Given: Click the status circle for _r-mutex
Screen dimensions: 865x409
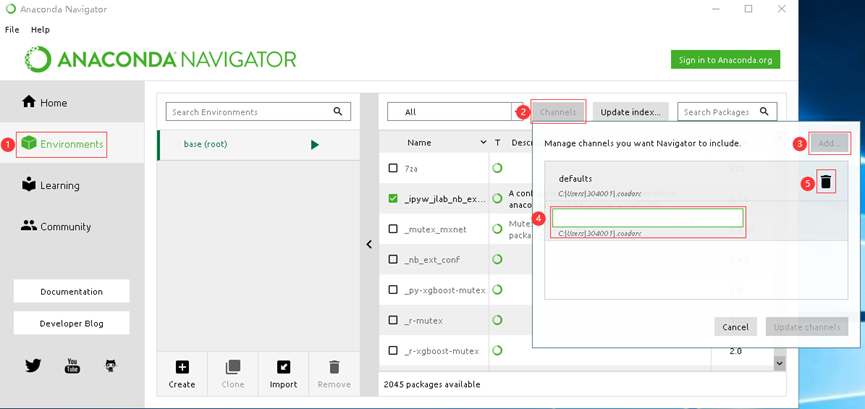Looking at the screenshot, I should [x=498, y=320].
